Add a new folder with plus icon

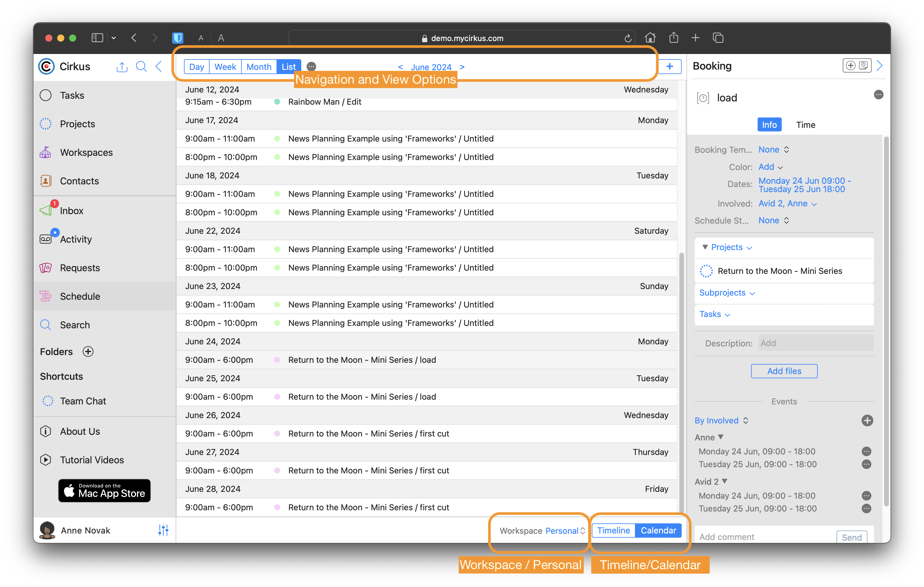(x=88, y=351)
